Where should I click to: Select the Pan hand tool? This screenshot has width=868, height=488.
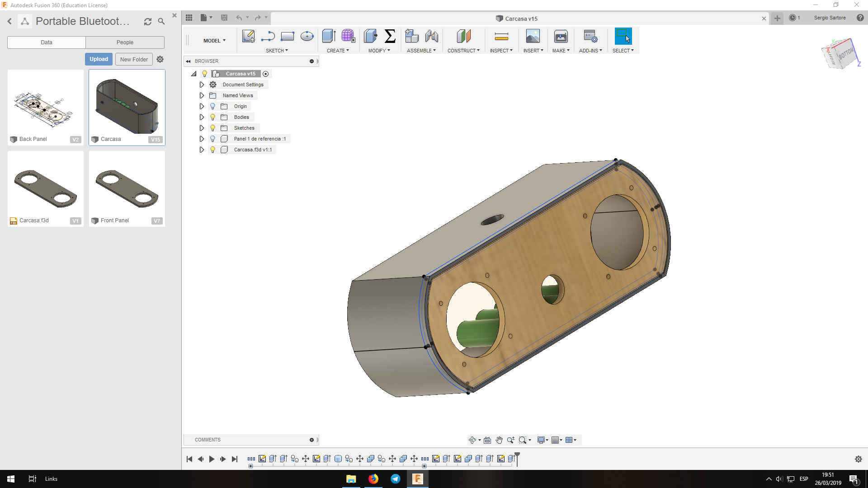[x=499, y=440]
